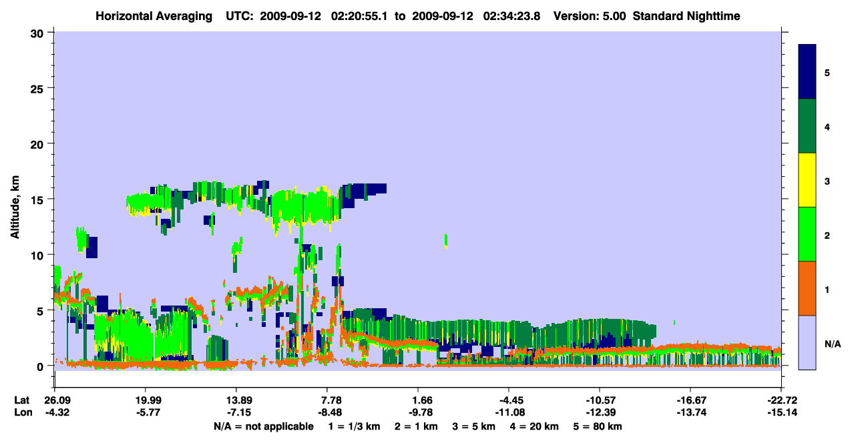The height and width of the screenshot is (445, 868).
Task: Click the 10 altitude tick label
Action: coord(39,255)
